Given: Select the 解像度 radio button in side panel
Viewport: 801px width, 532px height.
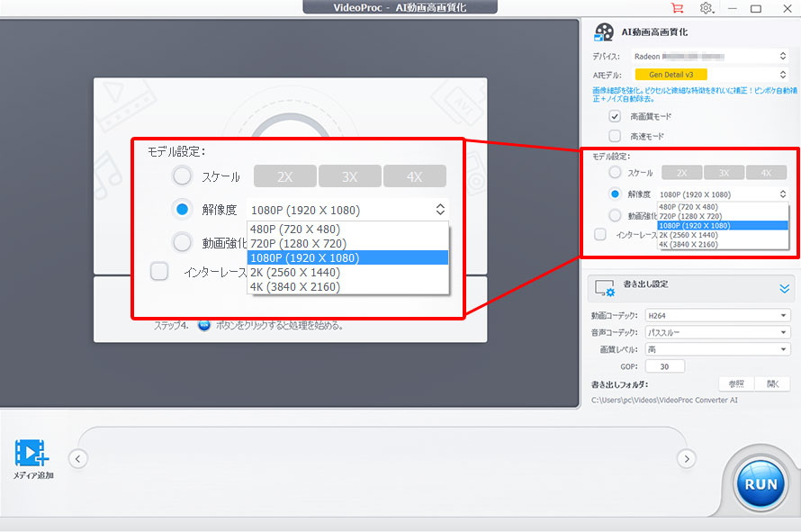Looking at the screenshot, I should click(x=615, y=194).
